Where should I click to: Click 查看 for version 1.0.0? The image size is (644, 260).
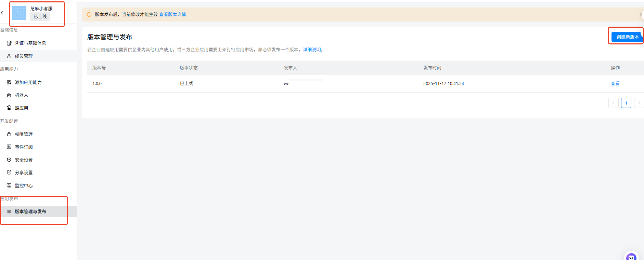615,83
